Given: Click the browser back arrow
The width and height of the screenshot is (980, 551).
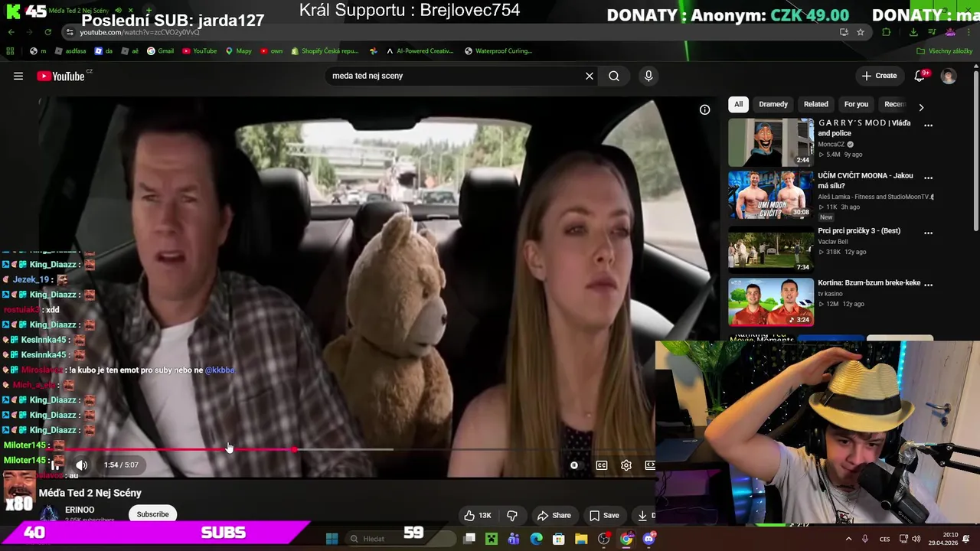Looking at the screenshot, I should 11,32.
